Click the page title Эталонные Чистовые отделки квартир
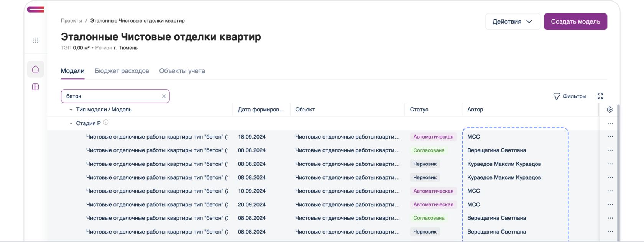644x242 pixels. pos(161,37)
